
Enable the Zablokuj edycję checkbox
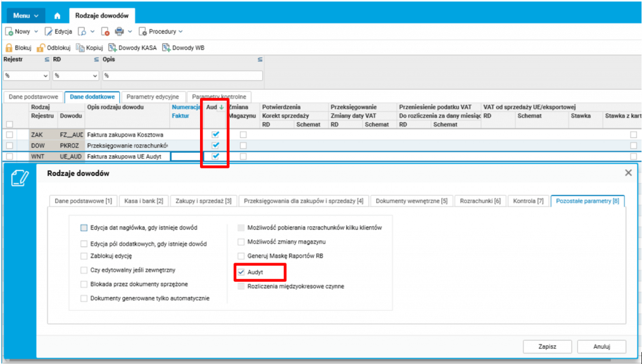point(84,256)
